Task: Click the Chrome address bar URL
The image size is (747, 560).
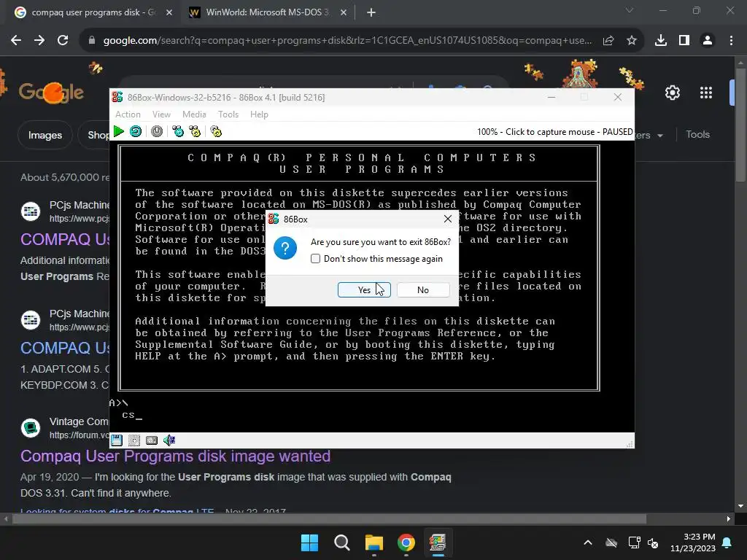Action: coord(348,41)
